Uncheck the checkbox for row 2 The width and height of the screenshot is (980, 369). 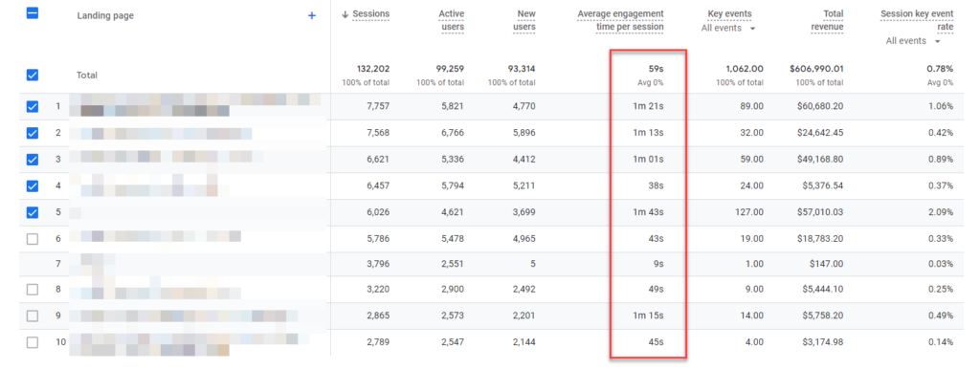[x=33, y=133]
